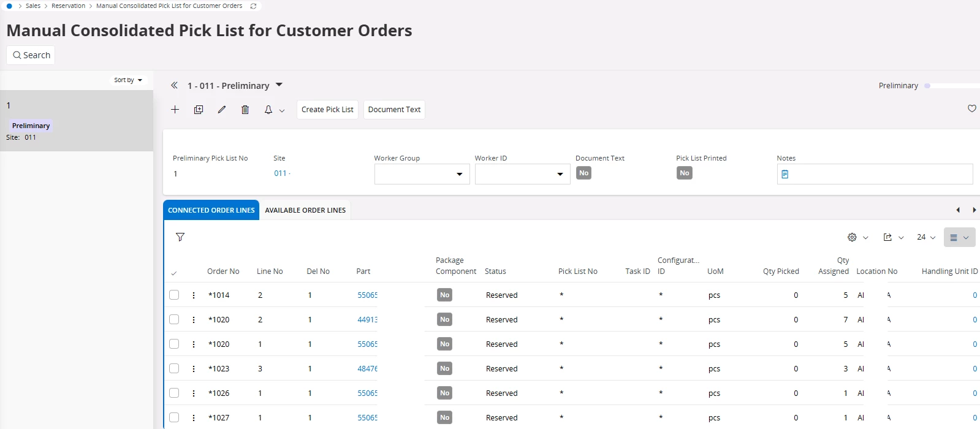Toggle Document Text No badge
The height and width of the screenshot is (429, 980).
click(x=584, y=173)
